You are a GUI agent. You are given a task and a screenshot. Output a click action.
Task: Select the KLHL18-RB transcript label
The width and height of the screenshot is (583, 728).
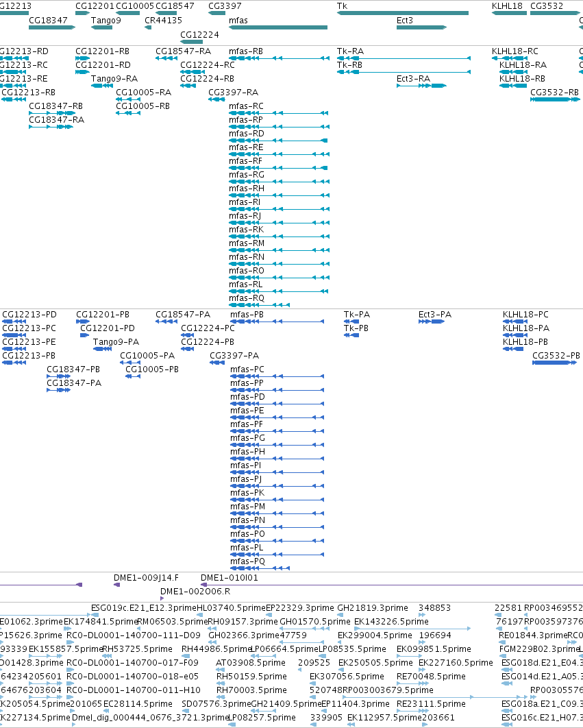pyautogui.click(x=522, y=79)
